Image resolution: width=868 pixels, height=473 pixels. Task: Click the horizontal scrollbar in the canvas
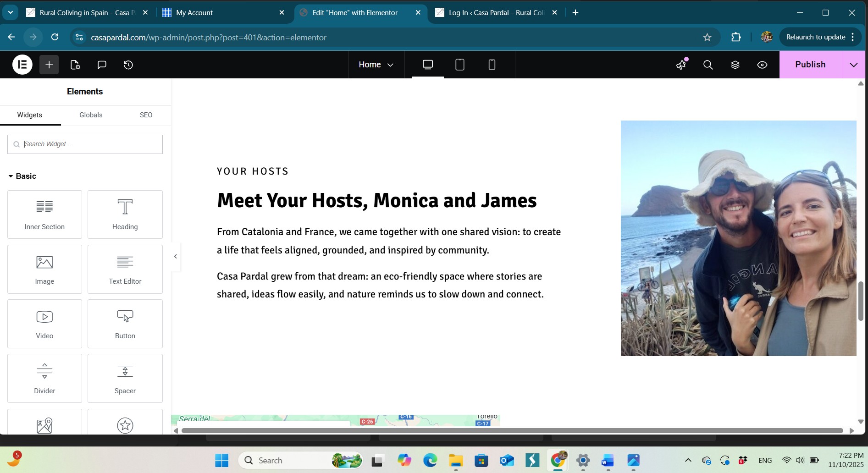click(512, 430)
